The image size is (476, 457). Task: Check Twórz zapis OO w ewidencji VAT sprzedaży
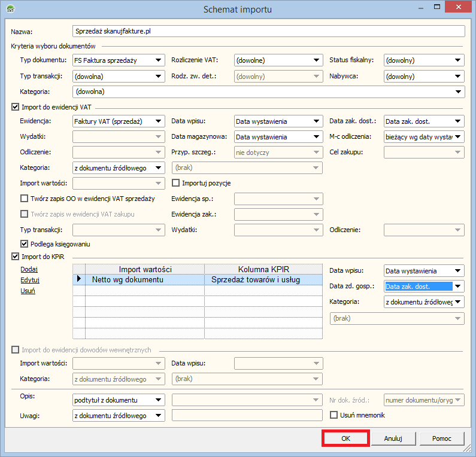25,199
